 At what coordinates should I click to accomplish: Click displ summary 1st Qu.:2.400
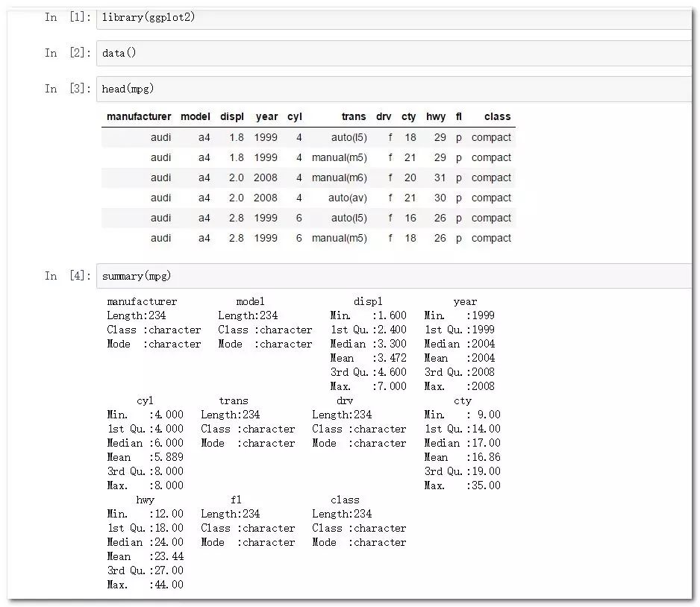click(x=369, y=330)
